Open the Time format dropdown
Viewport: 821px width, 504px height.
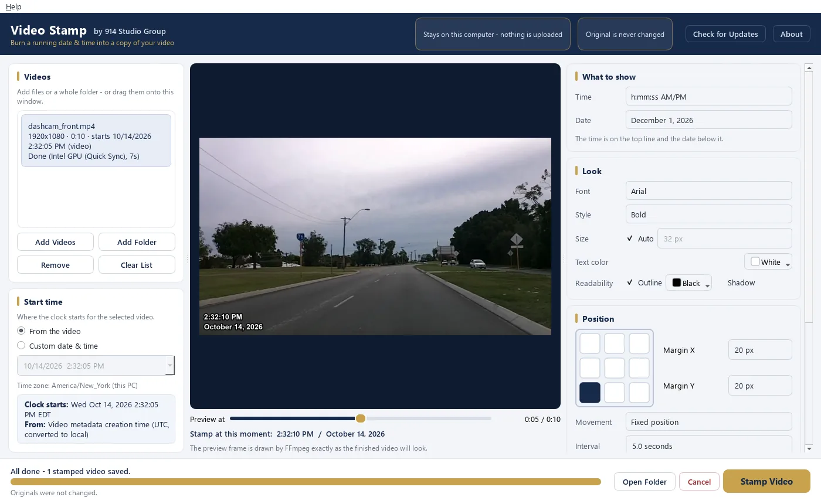coord(708,97)
